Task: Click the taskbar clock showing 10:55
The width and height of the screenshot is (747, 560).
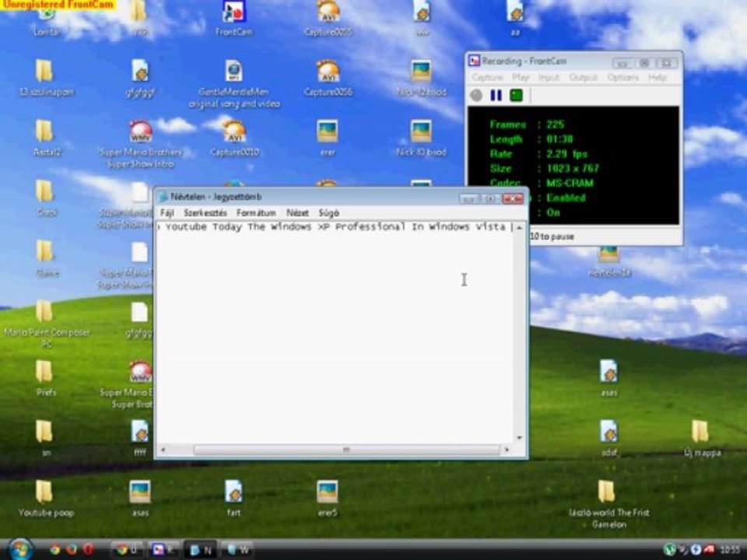Action: pyautogui.click(x=730, y=550)
